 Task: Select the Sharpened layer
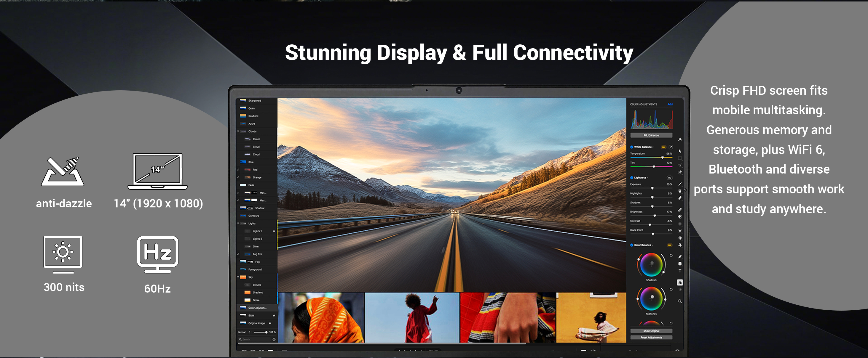257,101
